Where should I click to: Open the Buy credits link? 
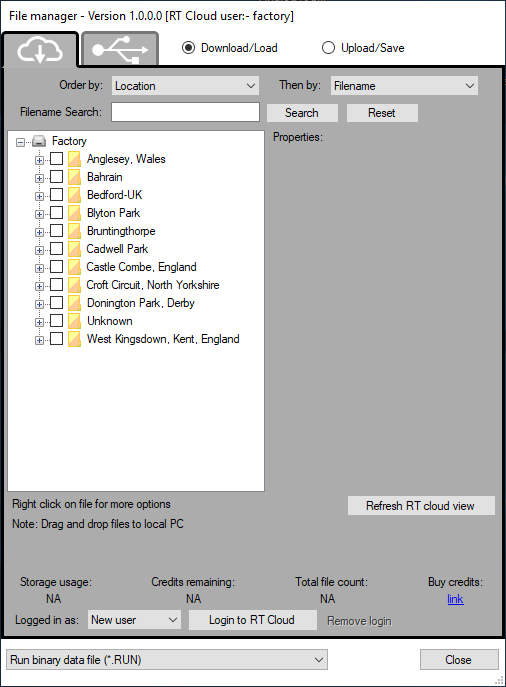point(455,599)
